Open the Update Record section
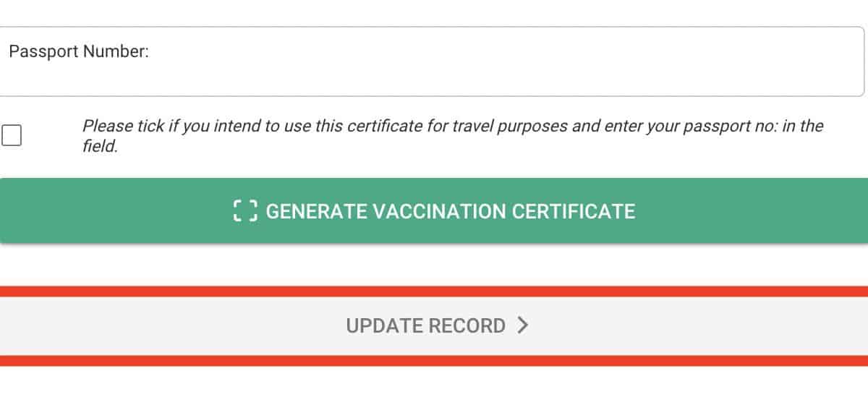This screenshot has height=405, width=868. (x=434, y=325)
